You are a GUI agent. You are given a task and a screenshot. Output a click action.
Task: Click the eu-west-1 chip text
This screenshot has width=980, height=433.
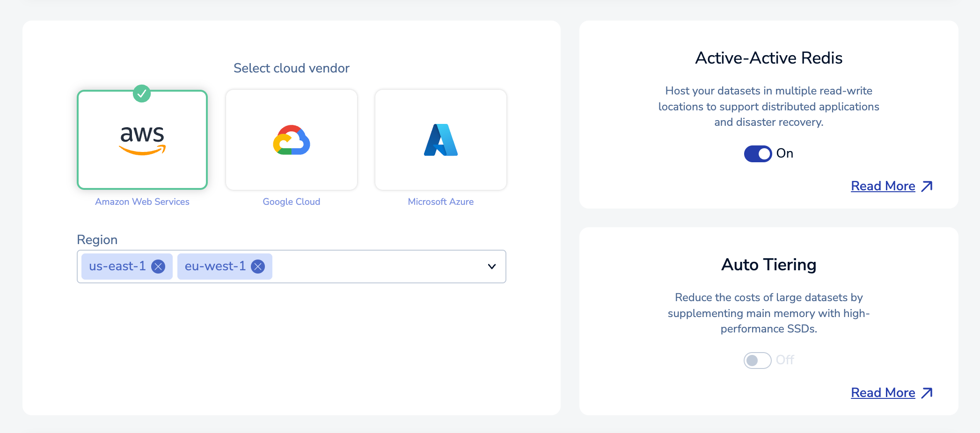215,267
